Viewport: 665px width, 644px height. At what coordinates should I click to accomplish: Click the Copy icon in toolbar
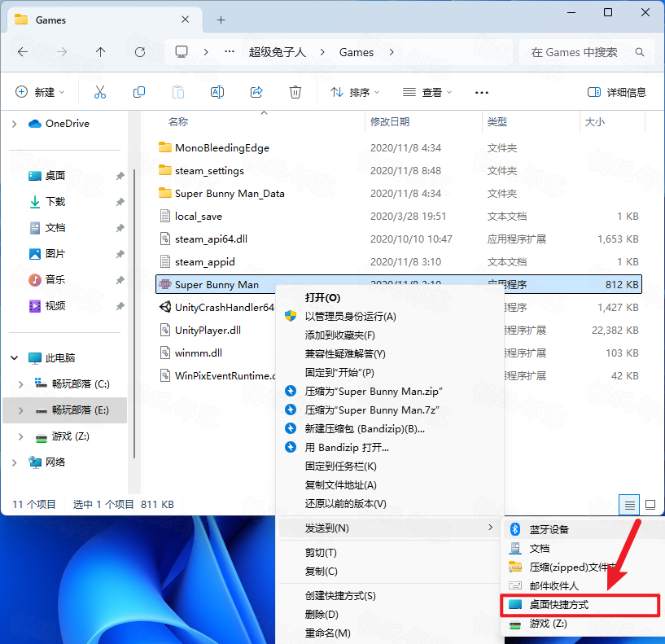tap(139, 92)
